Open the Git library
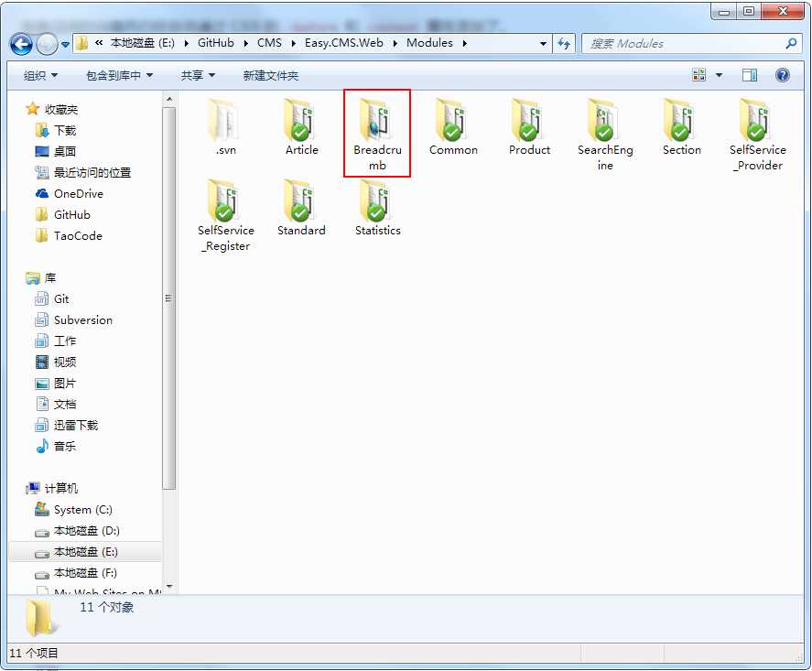 pyautogui.click(x=52, y=298)
